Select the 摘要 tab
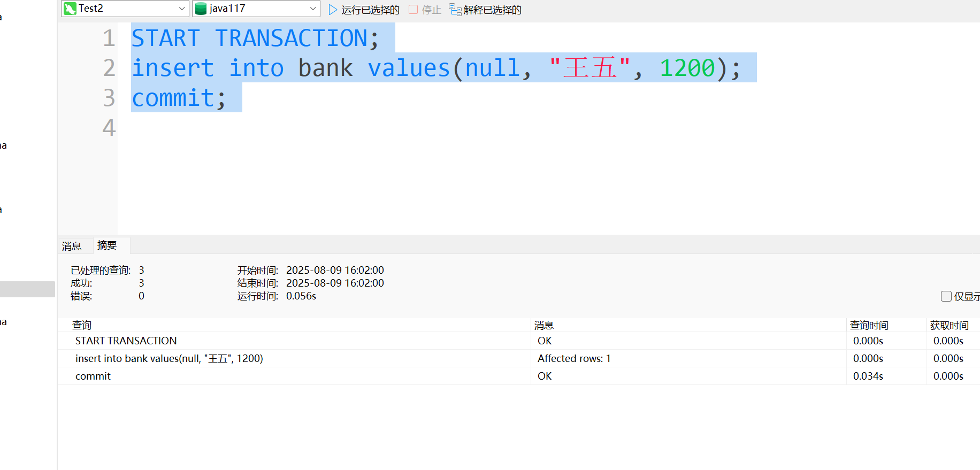 click(107, 245)
